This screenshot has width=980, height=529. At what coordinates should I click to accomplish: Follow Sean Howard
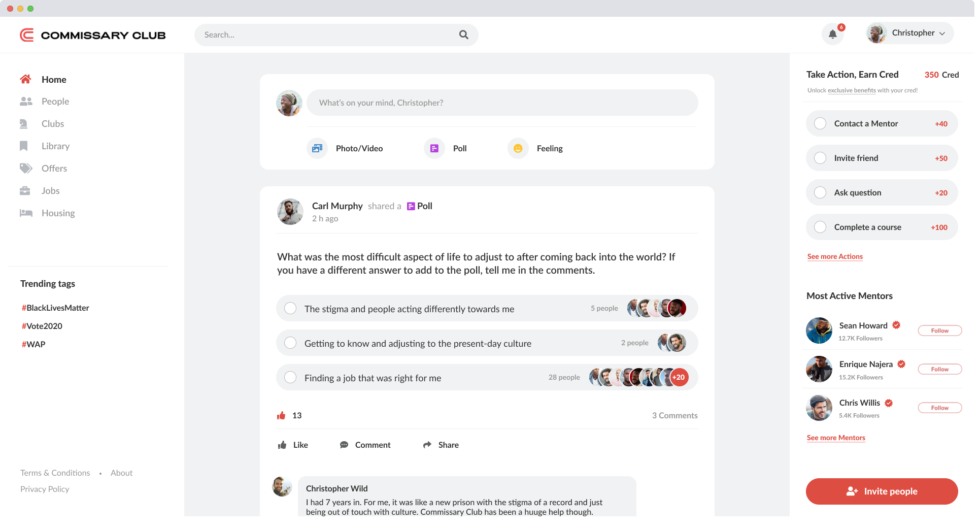[x=939, y=330]
